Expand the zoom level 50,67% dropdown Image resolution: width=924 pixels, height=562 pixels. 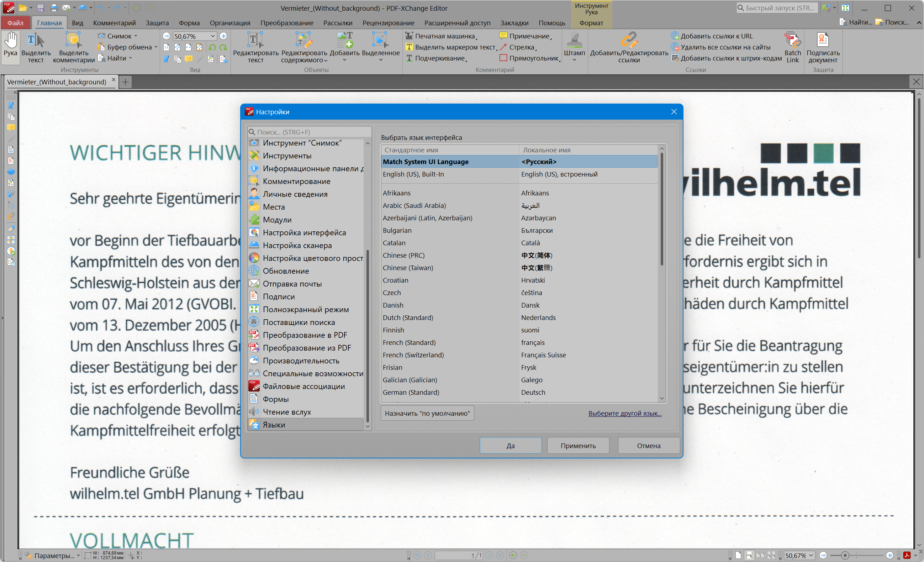tap(213, 36)
